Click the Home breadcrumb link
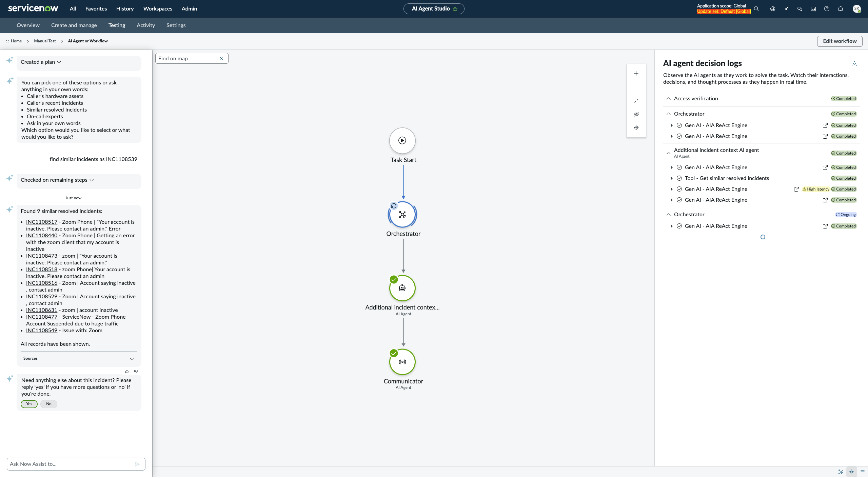The image size is (868, 478). coord(16,41)
